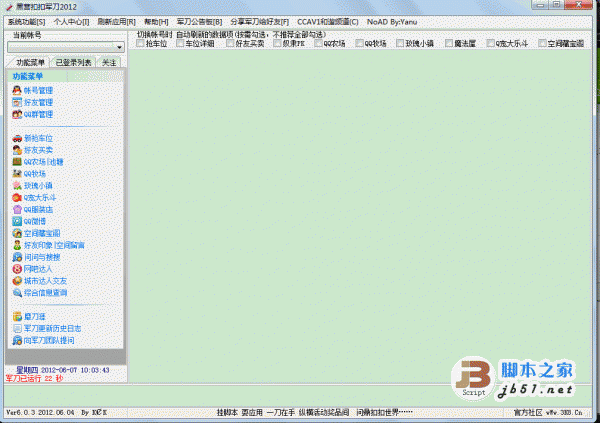The height and width of the screenshot is (423, 600).
Task: Open 向军刀团队提问 via its icon
Action: (17, 340)
